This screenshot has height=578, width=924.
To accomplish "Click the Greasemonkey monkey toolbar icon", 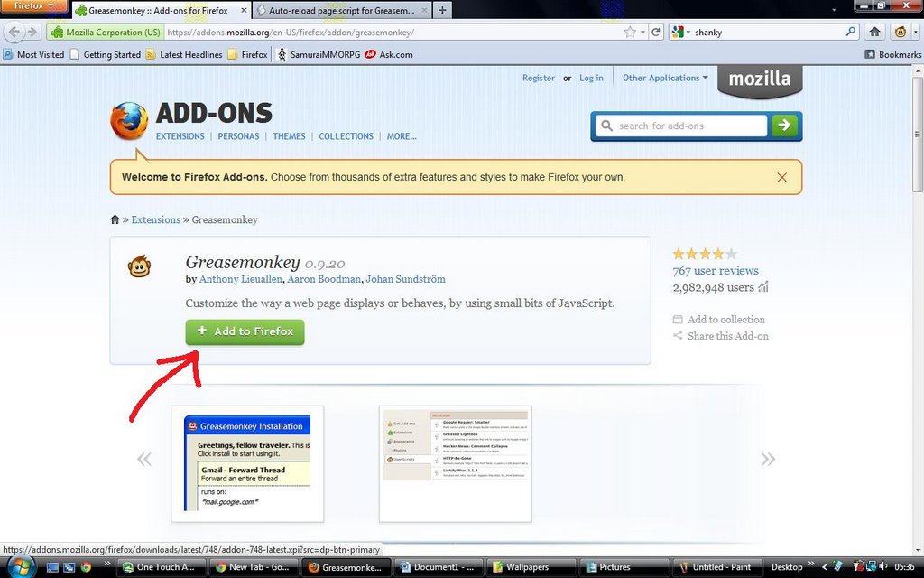I will click(900, 32).
